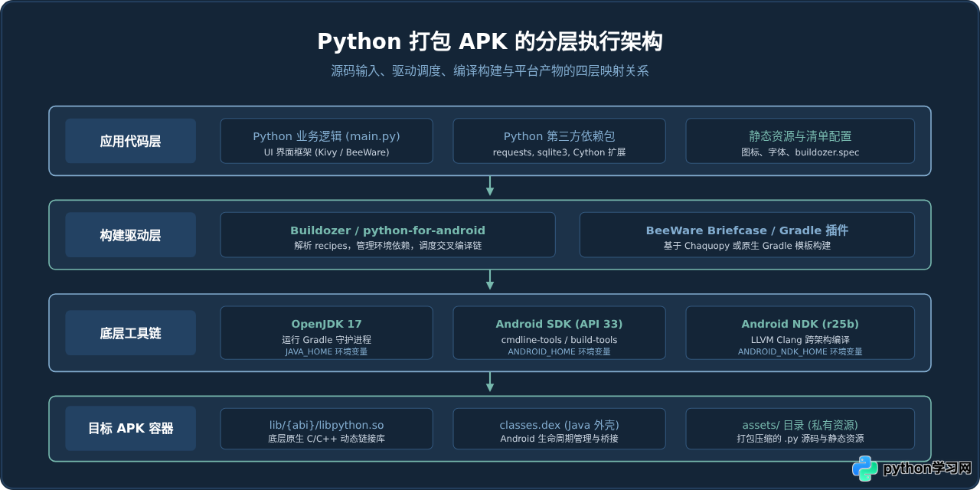Click the text "cmdline-tools / build-tools"
Viewport: 980px width, 490px height.
[559, 340]
